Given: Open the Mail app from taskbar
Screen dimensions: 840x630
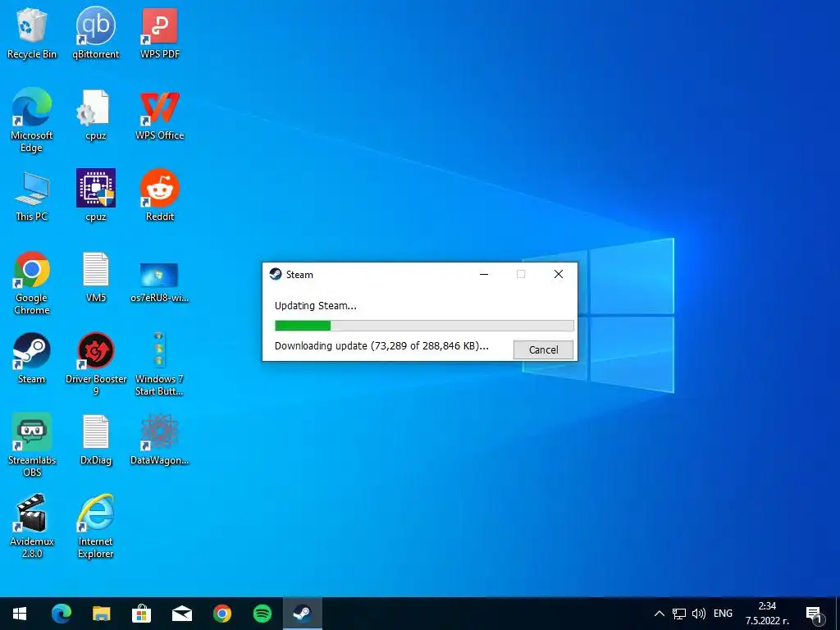Looking at the screenshot, I should (x=181, y=614).
